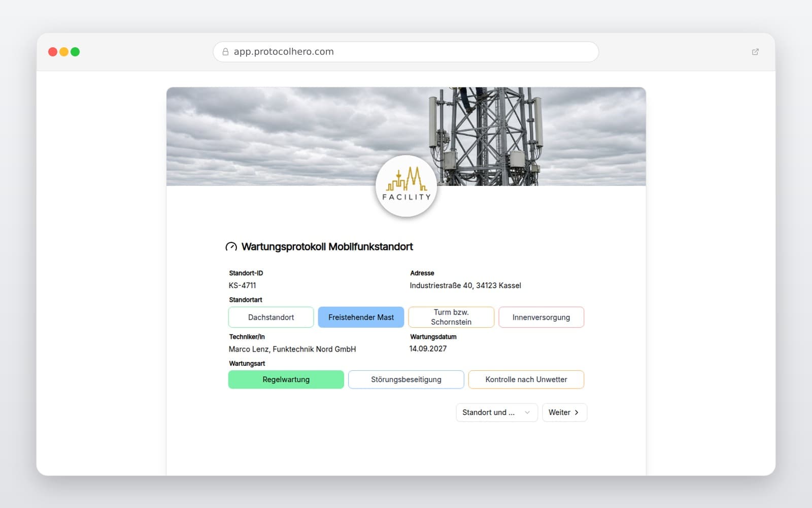Click the Wartungsart label
This screenshot has height=508, width=812.
[247, 363]
